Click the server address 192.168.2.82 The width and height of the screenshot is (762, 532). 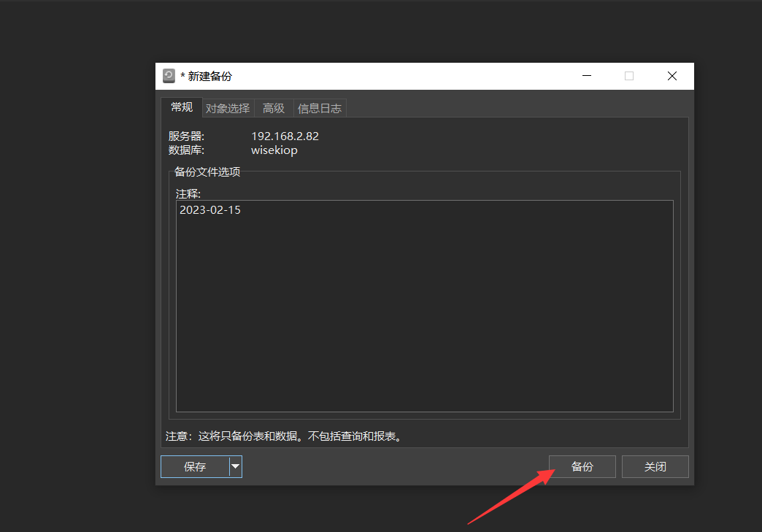click(285, 136)
